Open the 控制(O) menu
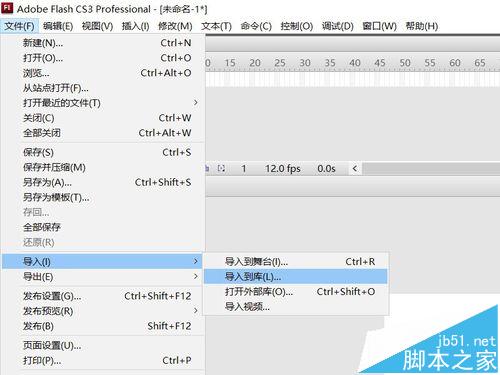 (x=296, y=26)
